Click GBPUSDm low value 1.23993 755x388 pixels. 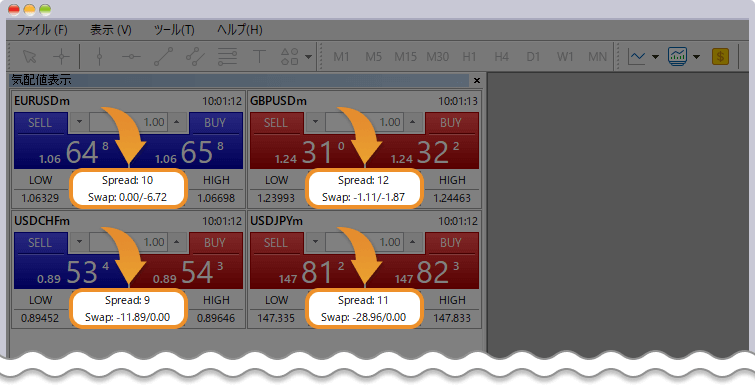(x=276, y=198)
